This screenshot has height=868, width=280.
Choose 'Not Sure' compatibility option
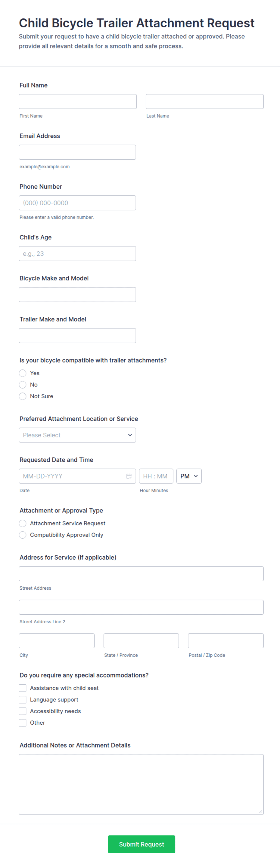click(23, 396)
